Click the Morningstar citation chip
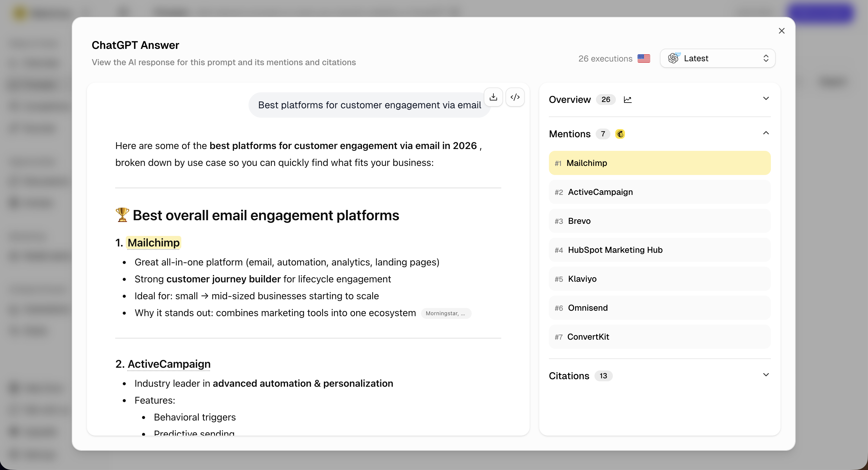868x470 pixels. click(x=446, y=313)
